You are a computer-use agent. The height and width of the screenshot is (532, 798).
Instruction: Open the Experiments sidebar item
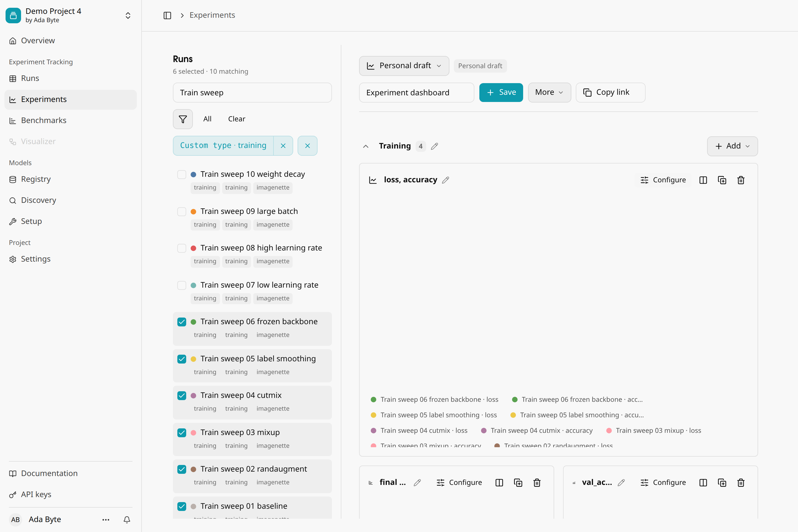coord(71,99)
